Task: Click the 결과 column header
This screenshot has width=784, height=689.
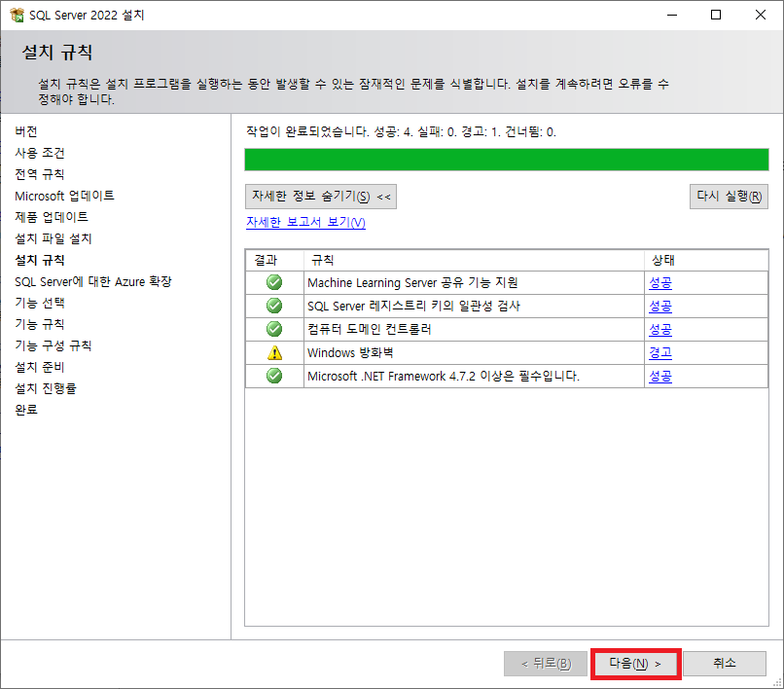Action: 274,260
